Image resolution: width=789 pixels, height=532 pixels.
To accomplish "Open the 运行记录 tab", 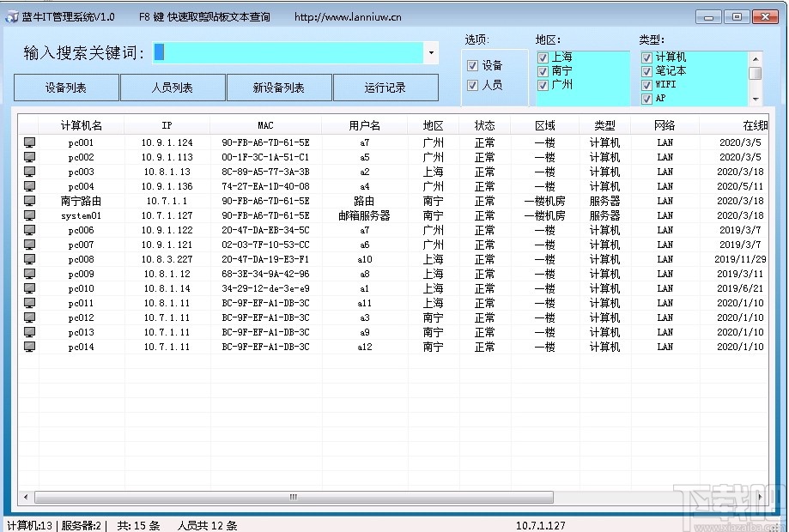I will [x=385, y=88].
